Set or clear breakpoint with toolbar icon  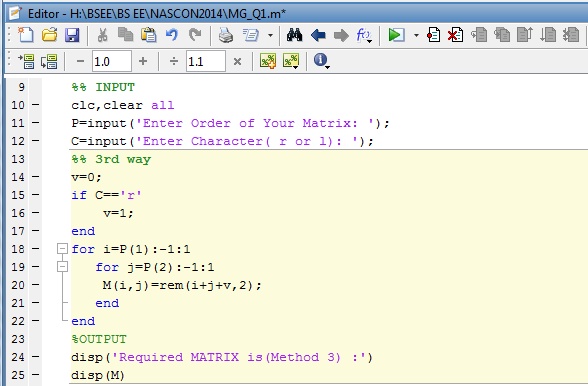434,35
